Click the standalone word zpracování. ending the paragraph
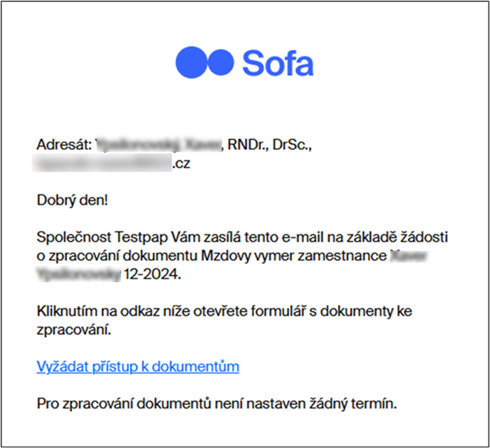 (74, 330)
